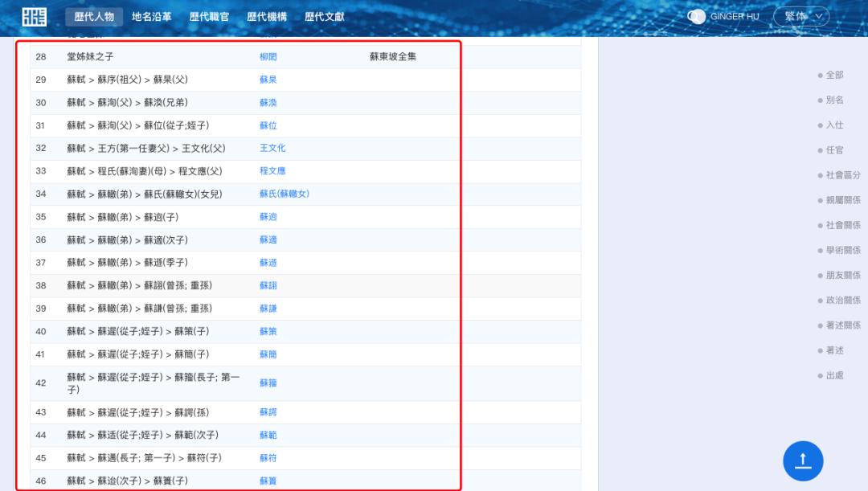Image resolution: width=868 pixels, height=491 pixels.
Task: Open the 柳閎 person link in row 28
Action: (x=268, y=56)
